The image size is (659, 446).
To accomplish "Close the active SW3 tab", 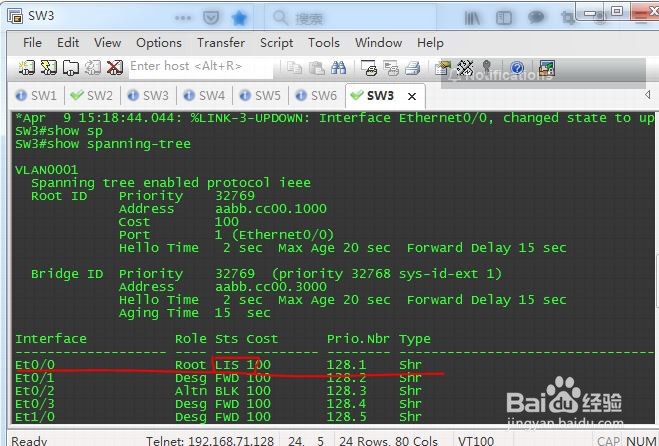I will point(412,97).
